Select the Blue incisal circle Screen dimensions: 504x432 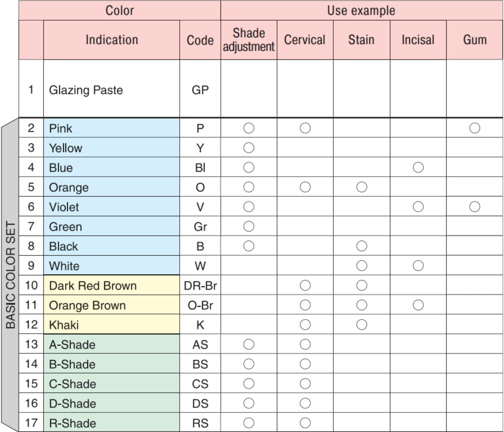pyautogui.click(x=418, y=167)
